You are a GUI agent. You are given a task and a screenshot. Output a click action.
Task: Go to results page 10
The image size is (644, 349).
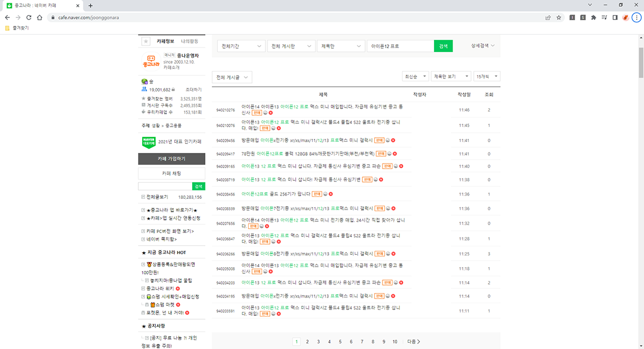tap(395, 342)
